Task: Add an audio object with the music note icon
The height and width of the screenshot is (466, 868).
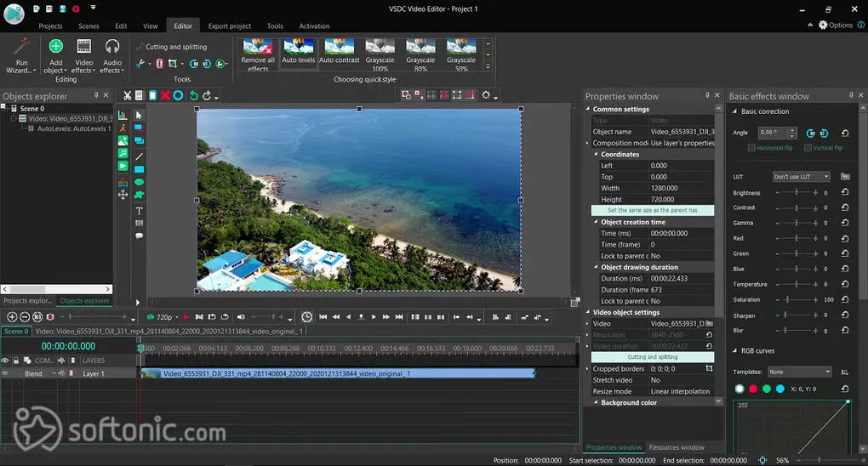Action: pyautogui.click(x=123, y=153)
